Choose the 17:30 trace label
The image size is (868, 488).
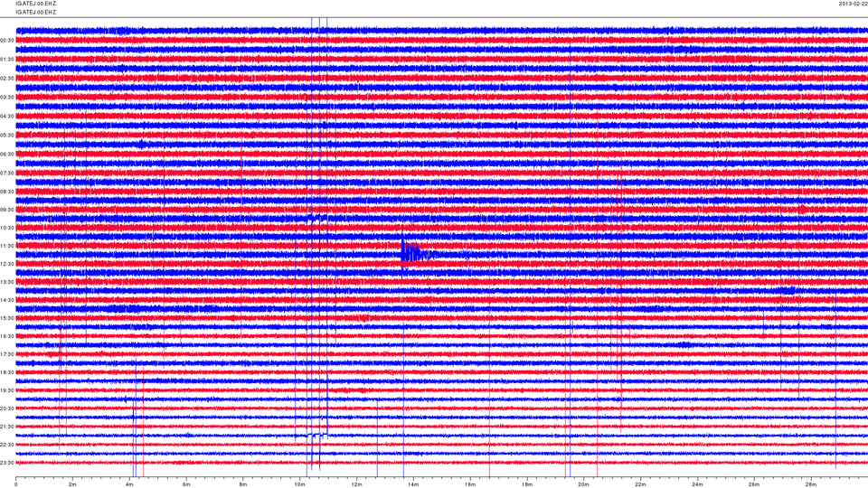[7, 354]
